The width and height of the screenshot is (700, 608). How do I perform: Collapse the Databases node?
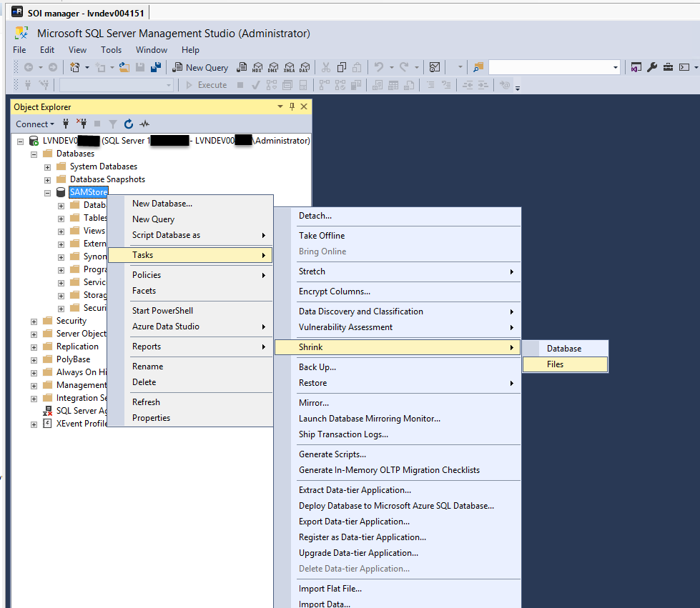[34, 154]
